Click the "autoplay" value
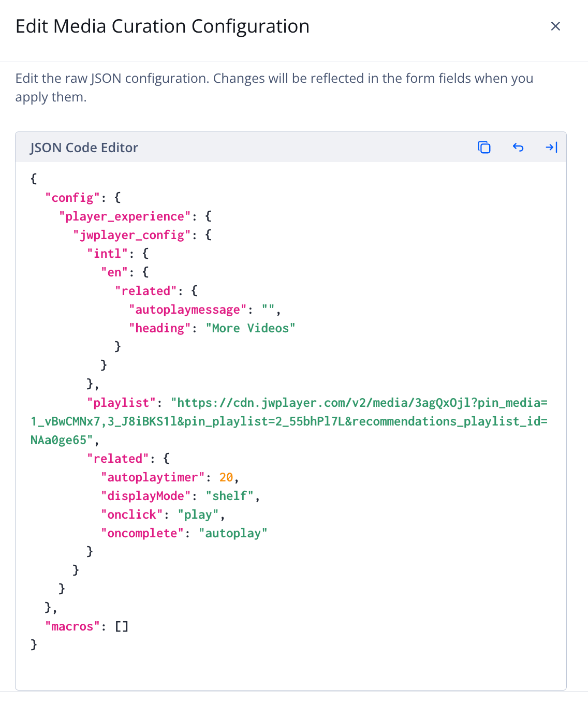Viewport: 588px width, 704px height. (x=233, y=533)
